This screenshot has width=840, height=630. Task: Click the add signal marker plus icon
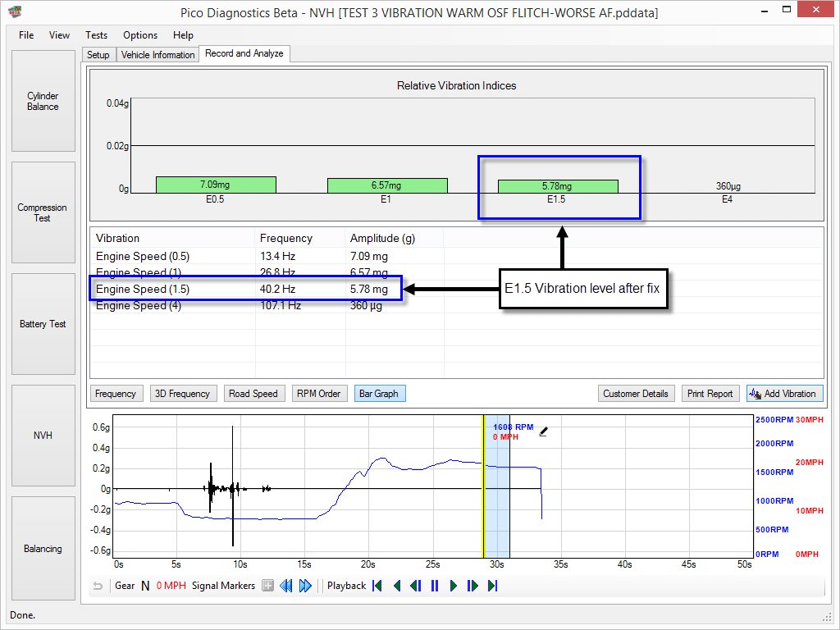pyautogui.click(x=268, y=586)
